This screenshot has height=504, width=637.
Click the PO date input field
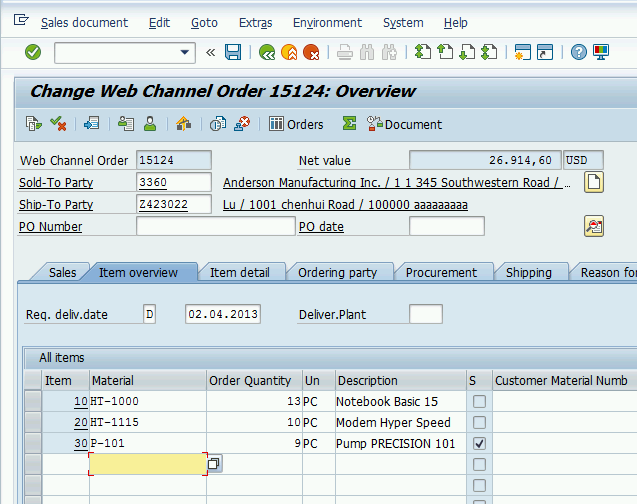point(447,226)
